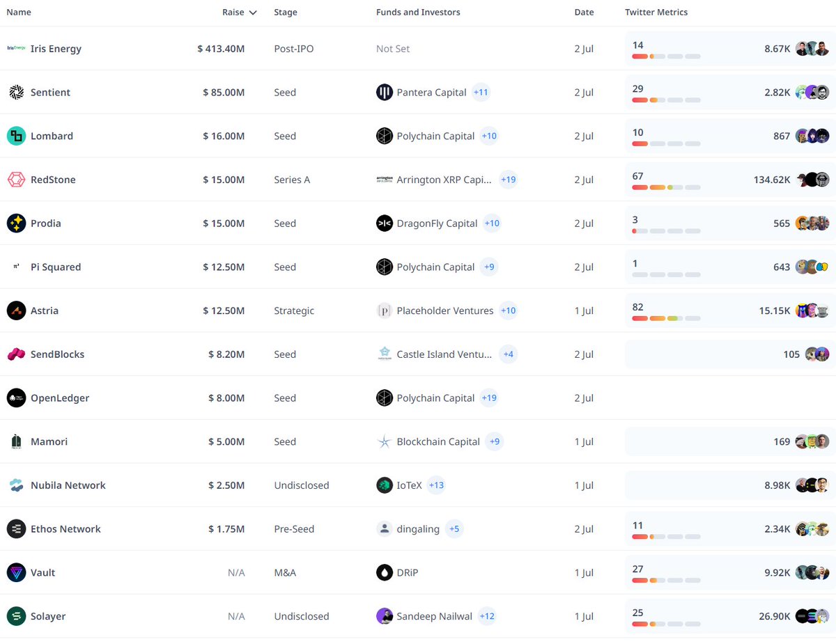Open the Nubila Network project link

pyautogui.click(x=68, y=485)
